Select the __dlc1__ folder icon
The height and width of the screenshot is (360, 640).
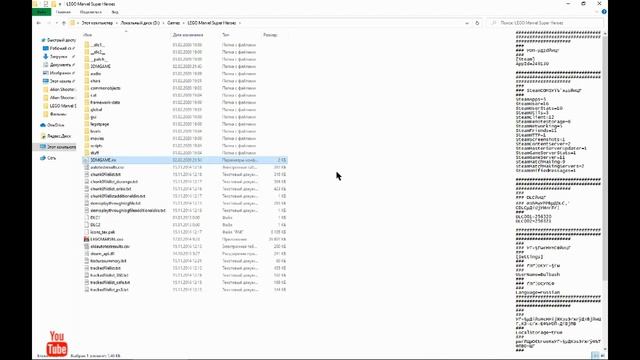pyautogui.click(x=87, y=45)
